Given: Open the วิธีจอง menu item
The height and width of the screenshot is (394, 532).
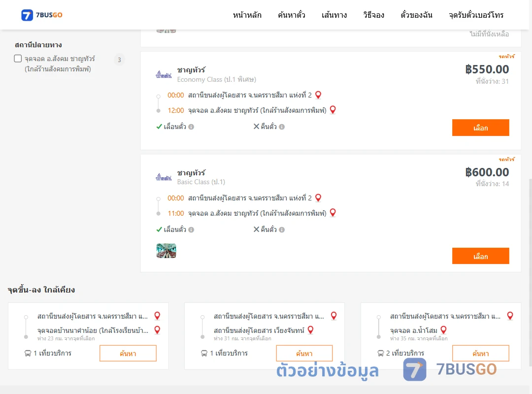Looking at the screenshot, I should [x=373, y=15].
